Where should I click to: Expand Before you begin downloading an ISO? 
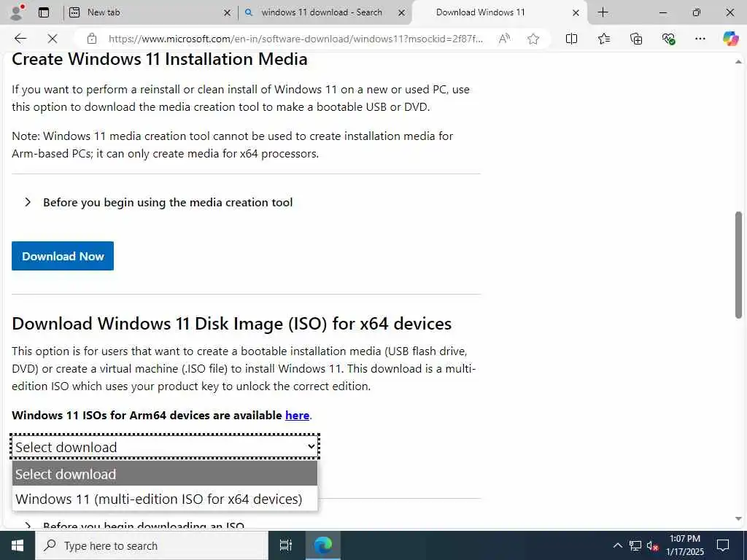(133, 525)
